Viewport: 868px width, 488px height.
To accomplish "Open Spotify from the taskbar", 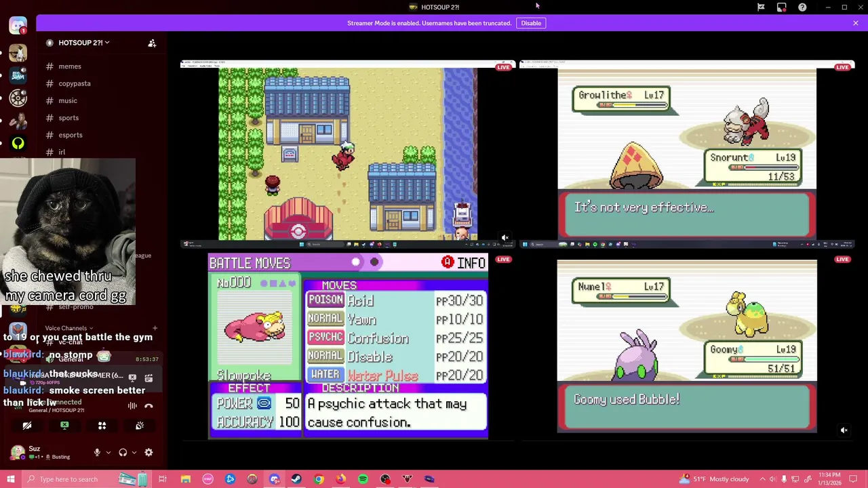I will coord(363,479).
